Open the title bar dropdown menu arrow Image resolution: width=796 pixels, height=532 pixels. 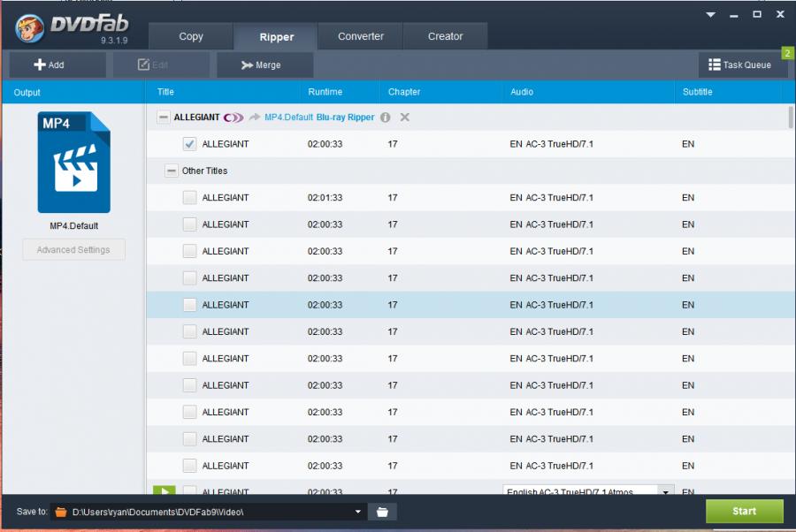[711, 15]
